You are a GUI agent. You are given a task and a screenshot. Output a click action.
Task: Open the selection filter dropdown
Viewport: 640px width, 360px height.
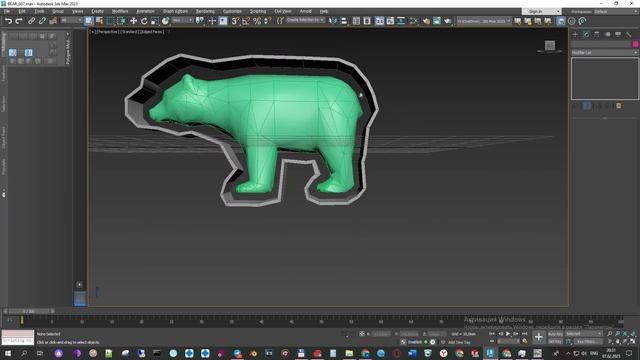click(71, 20)
